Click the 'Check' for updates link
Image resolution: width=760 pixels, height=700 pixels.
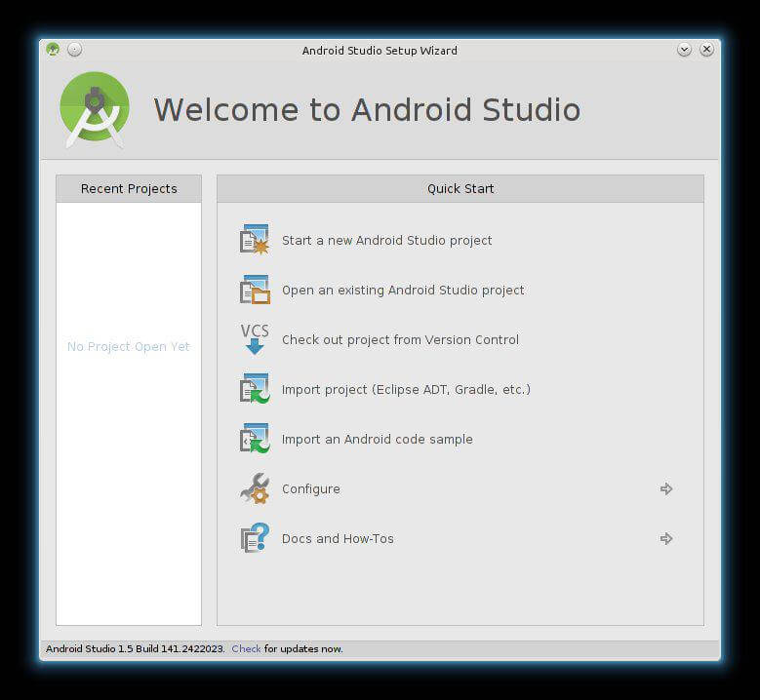246,649
